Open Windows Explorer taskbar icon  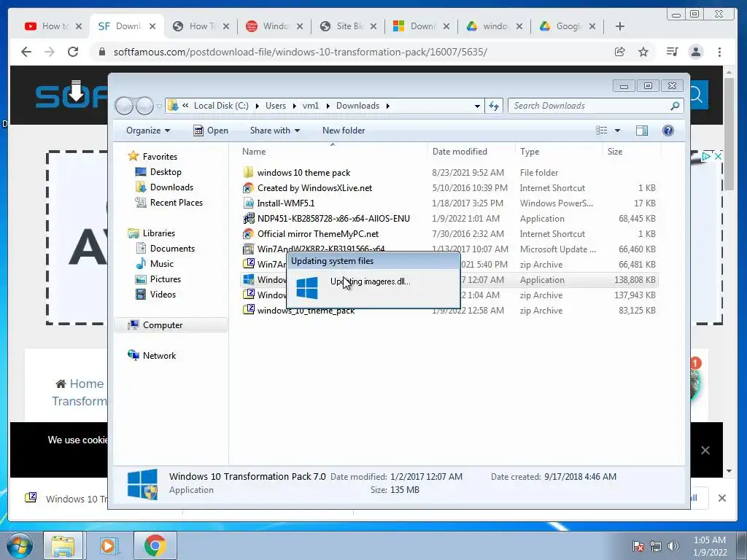tap(63, 545)
